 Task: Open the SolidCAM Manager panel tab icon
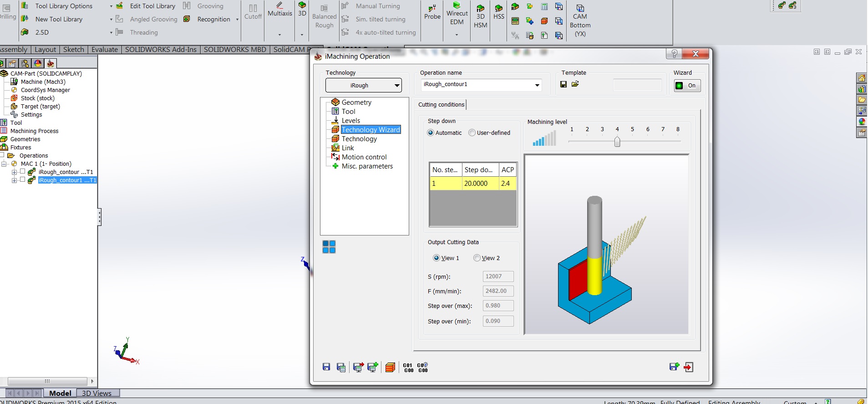coord(50,63)
